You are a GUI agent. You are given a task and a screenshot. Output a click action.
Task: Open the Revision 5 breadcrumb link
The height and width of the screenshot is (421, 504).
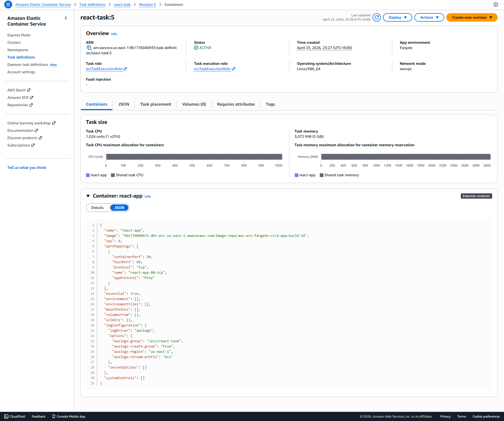(x=147, y=4)
